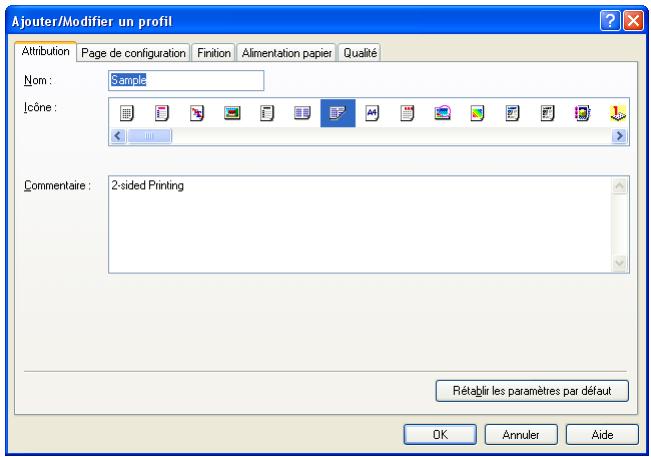Choose the red-dotted header document icon
The height and width of the screenshot is (457, 651).
point(407,113)
